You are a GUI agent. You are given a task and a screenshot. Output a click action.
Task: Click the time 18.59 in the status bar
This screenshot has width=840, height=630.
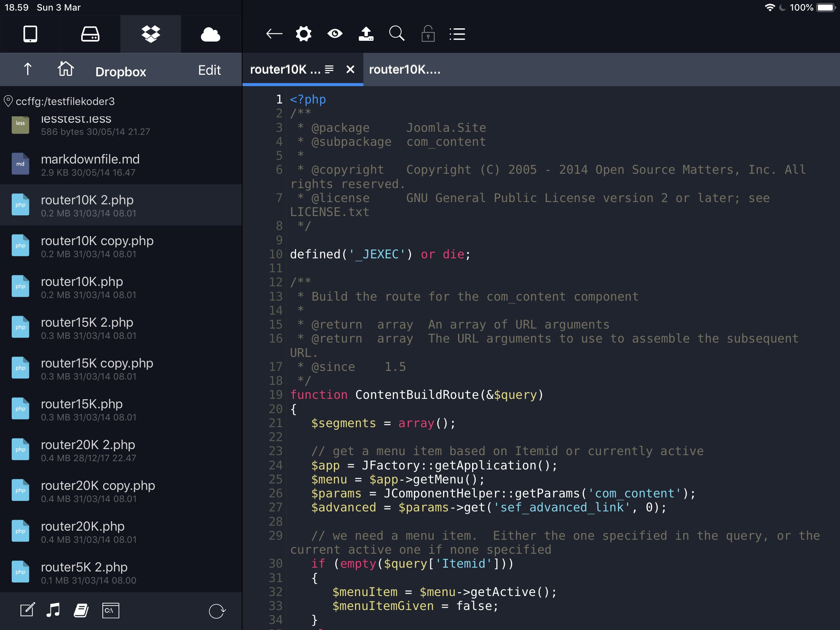pos(16,8)
